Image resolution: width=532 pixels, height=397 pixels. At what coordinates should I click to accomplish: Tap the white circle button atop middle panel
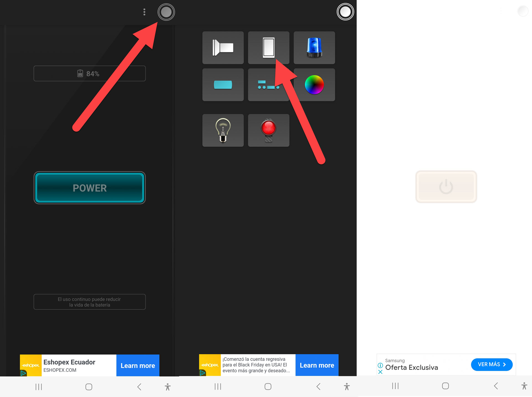coord(345,12)
